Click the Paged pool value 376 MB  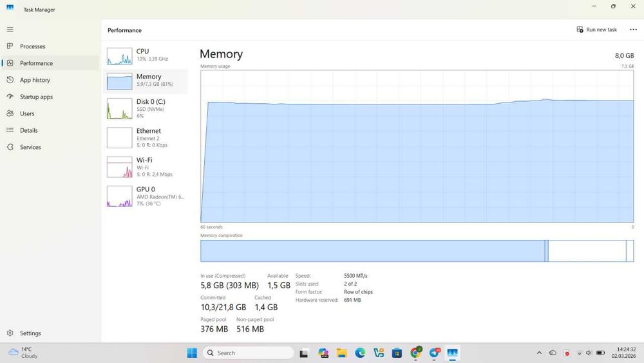(x=214, y=329)
